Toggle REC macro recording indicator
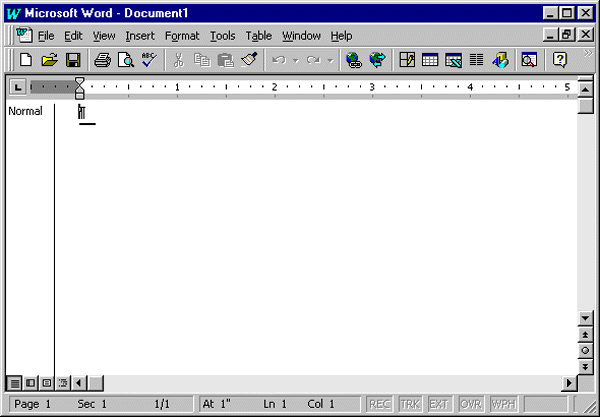Viewport: 600px width, 417px height. [x=380, y=404]
